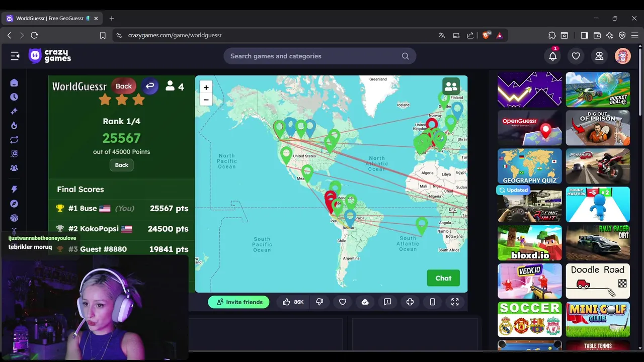Image resolution: width=644 pixels, height=362 pixels.
Task: Open the bloxd.io game thumbnail
Action: [529, 243]
